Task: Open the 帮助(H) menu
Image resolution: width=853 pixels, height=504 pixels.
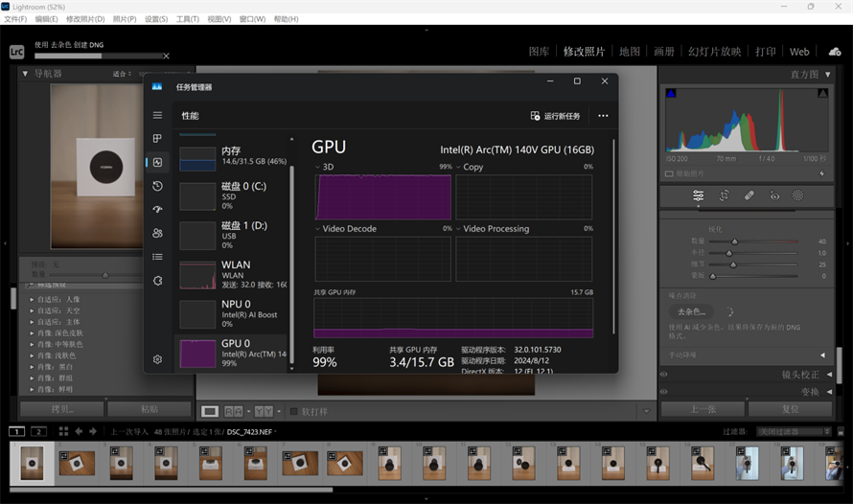Action: coord(287,19)
